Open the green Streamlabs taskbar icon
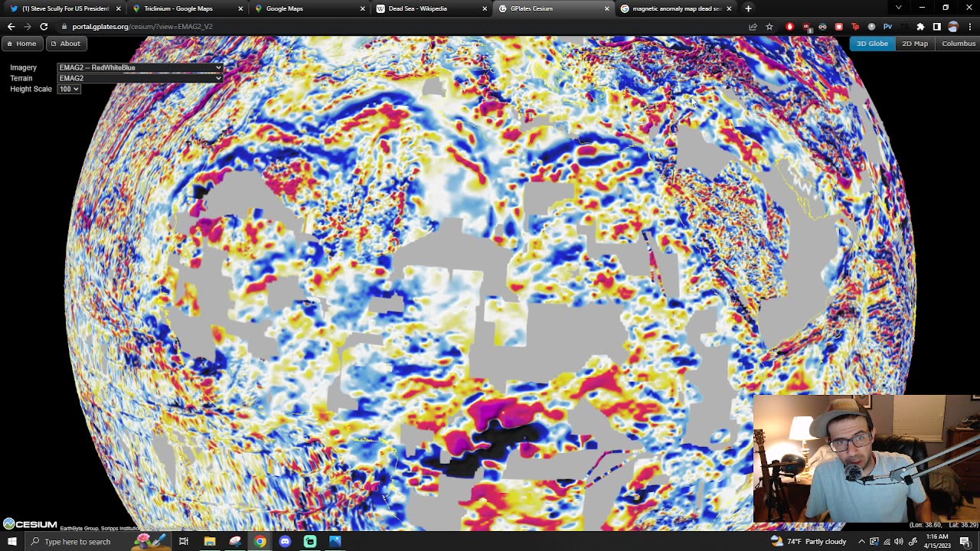This screenshot has width=980, height=551. coord(310,542)
